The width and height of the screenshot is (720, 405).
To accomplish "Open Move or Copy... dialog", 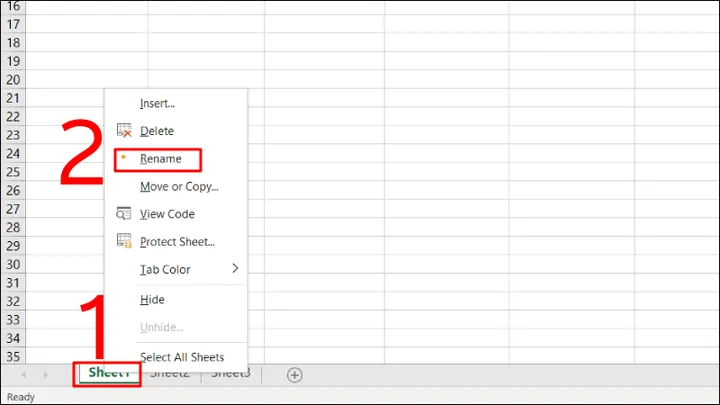I will click(x=179, y=187).
